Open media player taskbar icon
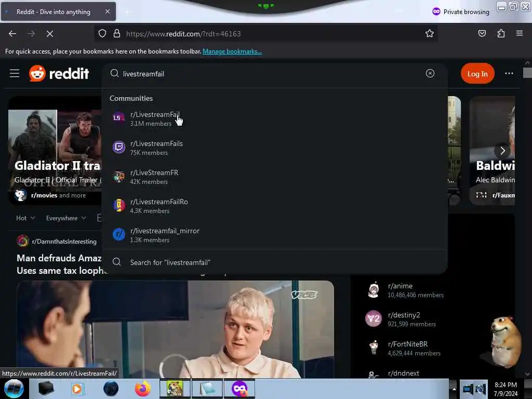532x399 pixels. [x=77, y=389]
